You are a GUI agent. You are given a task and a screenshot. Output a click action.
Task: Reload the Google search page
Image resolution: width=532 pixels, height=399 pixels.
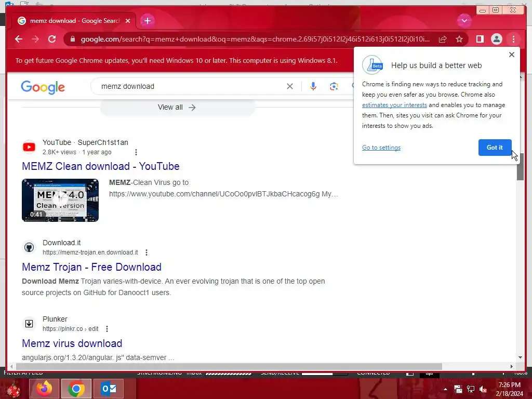(52, 39)
